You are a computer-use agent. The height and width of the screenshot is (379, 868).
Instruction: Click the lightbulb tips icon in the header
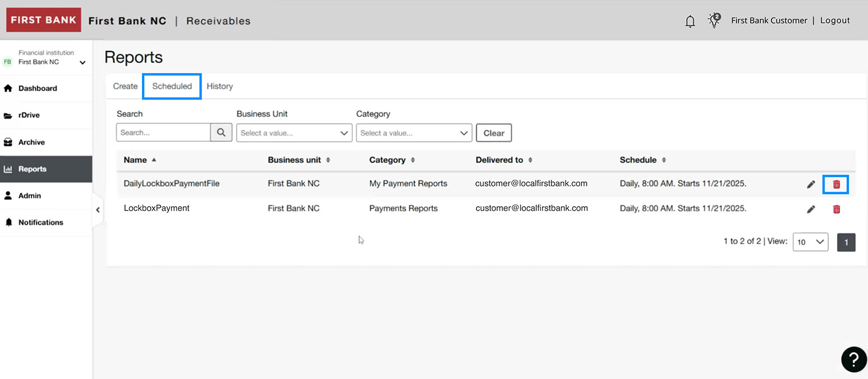coord(714,20)
